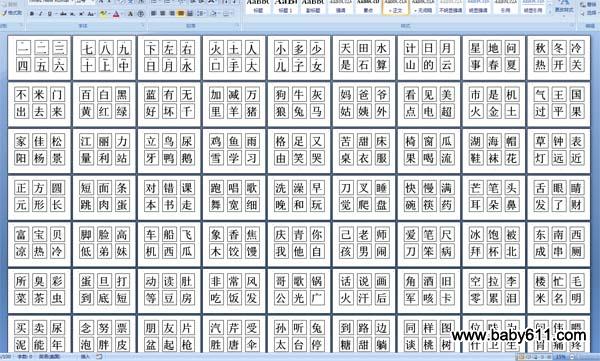
Task: Open the line spacing dropdown
Action: (x=201, y=13)
